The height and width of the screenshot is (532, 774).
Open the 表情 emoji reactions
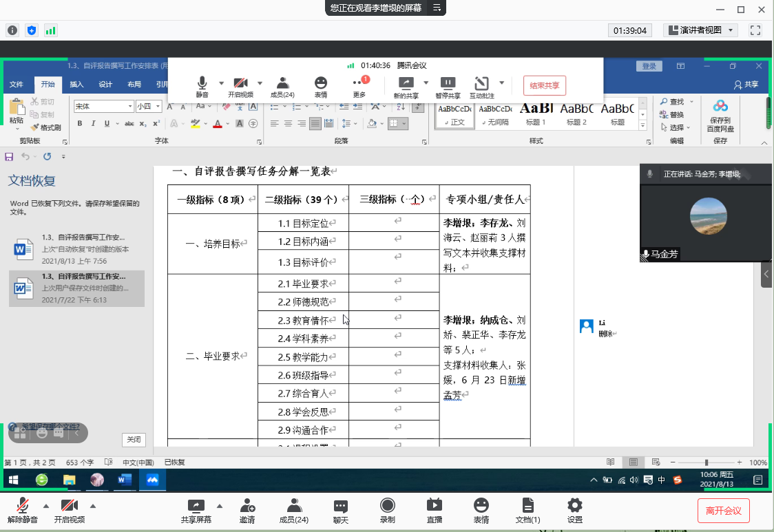point(481,510)
